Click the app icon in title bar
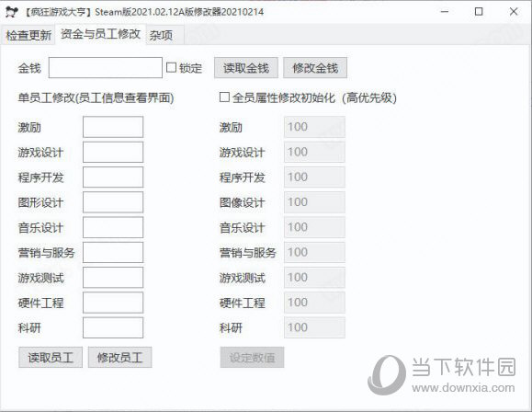This screenshot has height=412, width=532. coord(12,12)
